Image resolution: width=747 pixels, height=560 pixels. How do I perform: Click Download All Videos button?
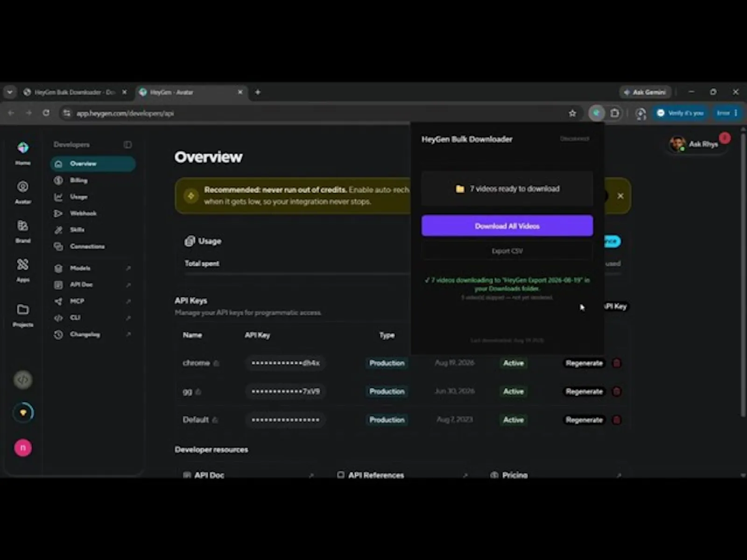(507, 226)
